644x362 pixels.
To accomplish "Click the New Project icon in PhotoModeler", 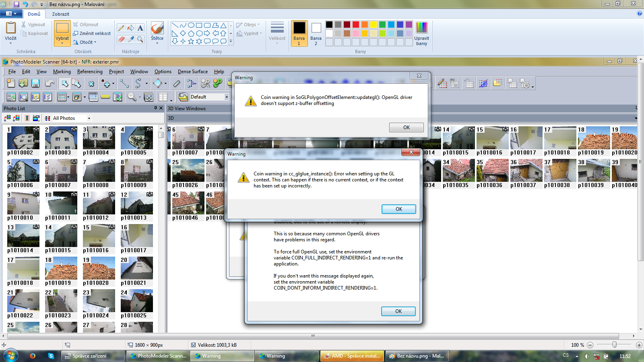I will 11,83.
